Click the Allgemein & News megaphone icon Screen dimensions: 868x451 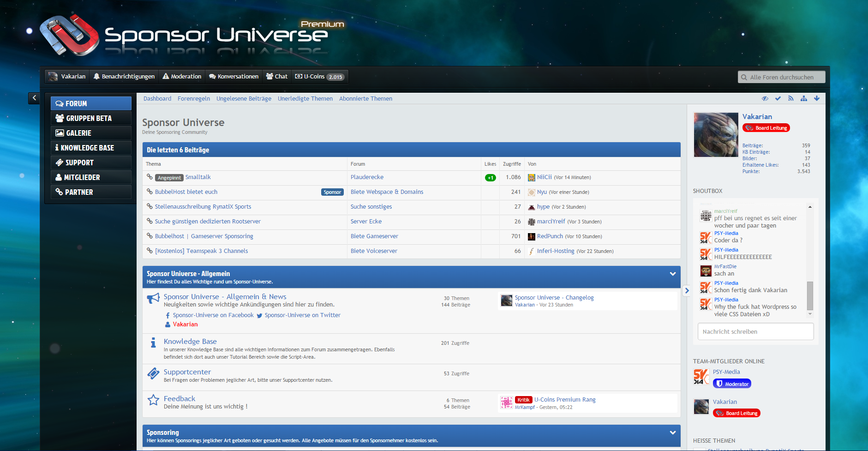click(x=153, y=299)
